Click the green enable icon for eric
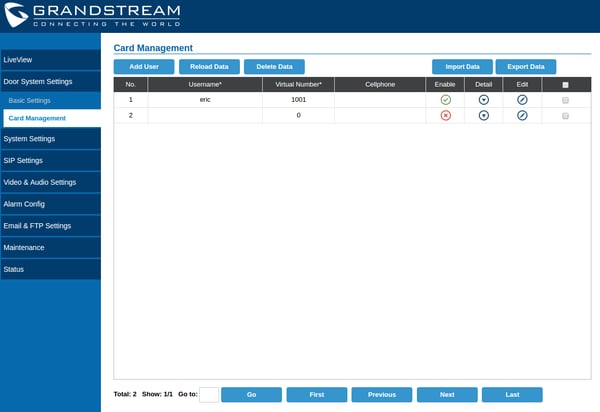Image resolution: width=600 pixels, height=412 pixels. point(445,100)
